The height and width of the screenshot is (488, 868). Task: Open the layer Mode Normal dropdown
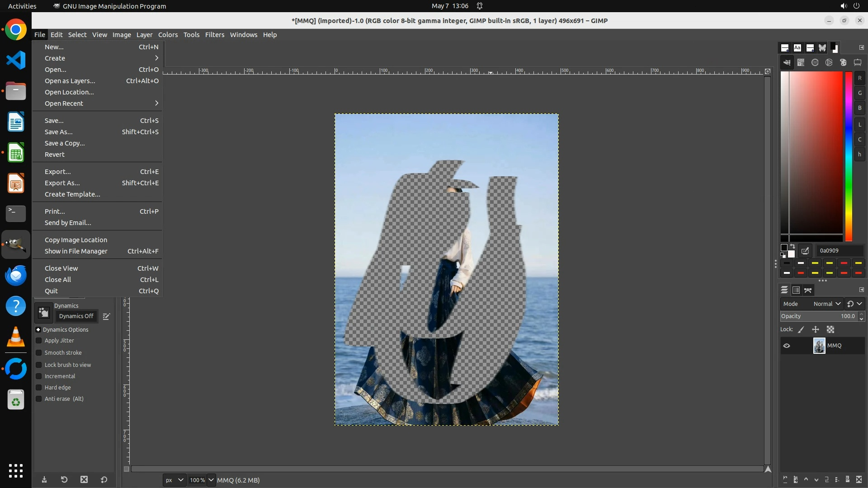coord(826,304)
